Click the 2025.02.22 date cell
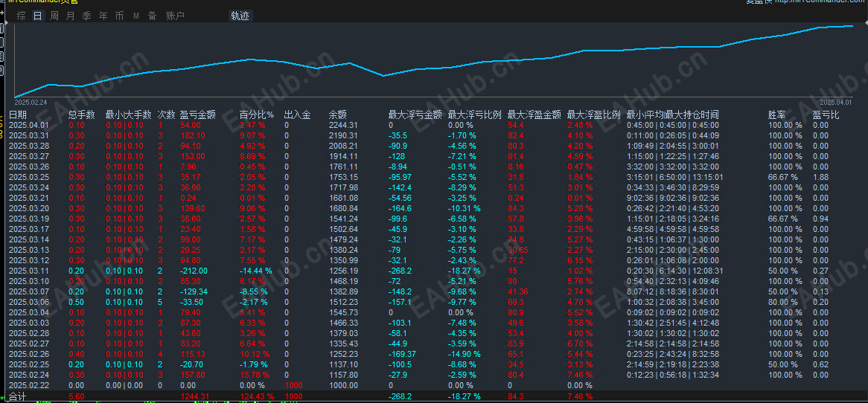Viewport: 868px width, 403px height. (x=29, y=385)
